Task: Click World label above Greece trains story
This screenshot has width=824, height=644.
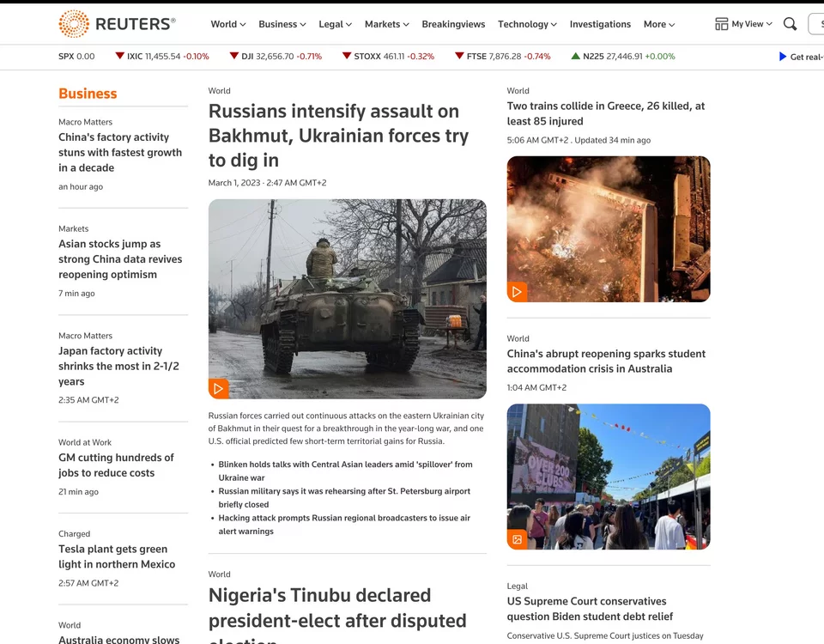Action: pos(518,91)
